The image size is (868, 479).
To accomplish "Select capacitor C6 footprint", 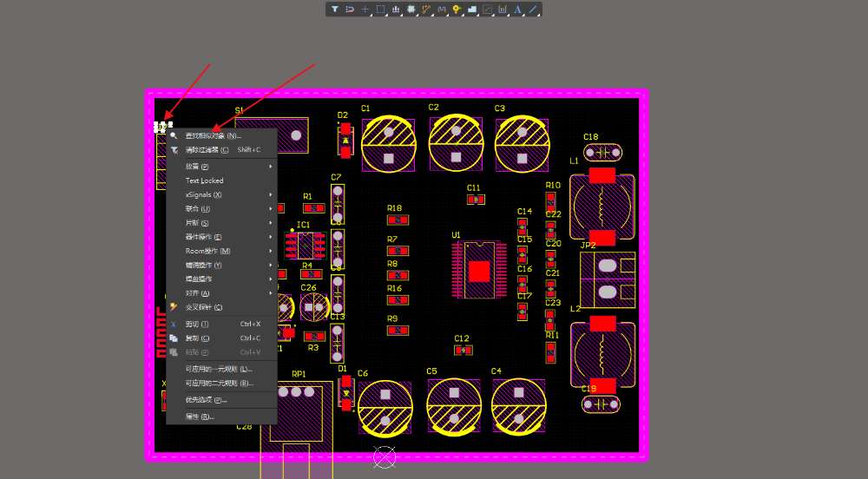I will pos(385,408).
